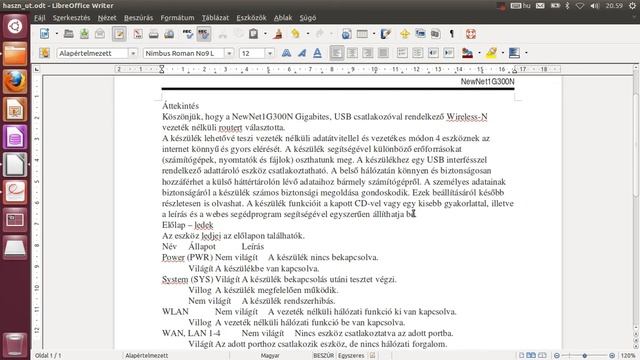The height and width of the screenshot is (360, 640).
Task: Open the Eszközök menu
Action: tap(251, 18)
